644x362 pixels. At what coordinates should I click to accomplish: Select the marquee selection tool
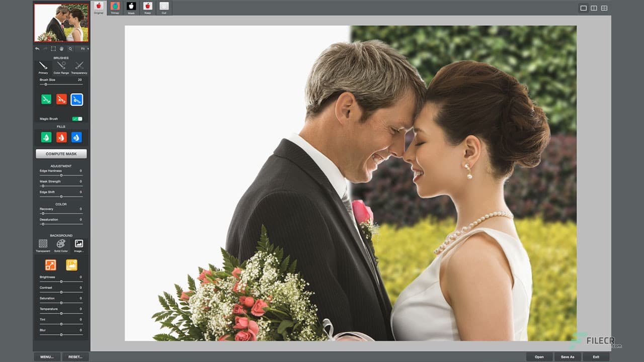(53, 49)
